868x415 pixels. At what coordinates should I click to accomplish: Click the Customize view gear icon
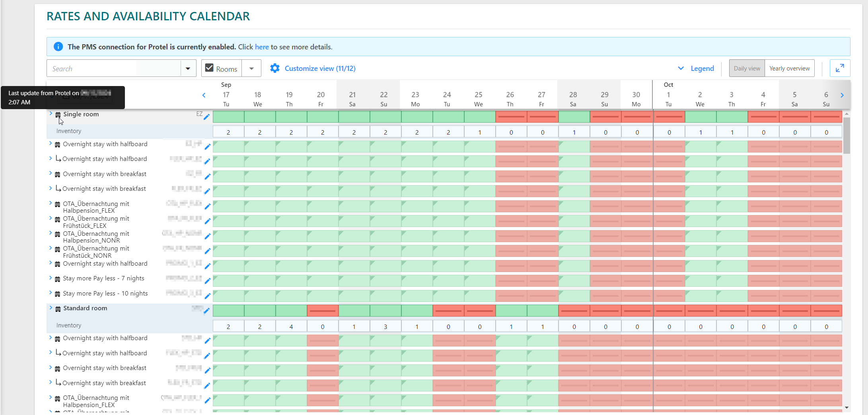coord(275,68)
